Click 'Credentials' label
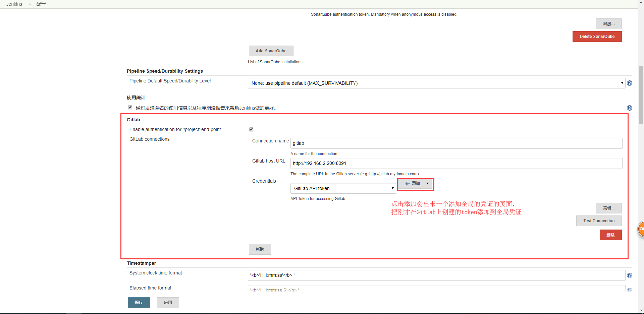The width and height of the screenshot is (644, 314). 264,181
